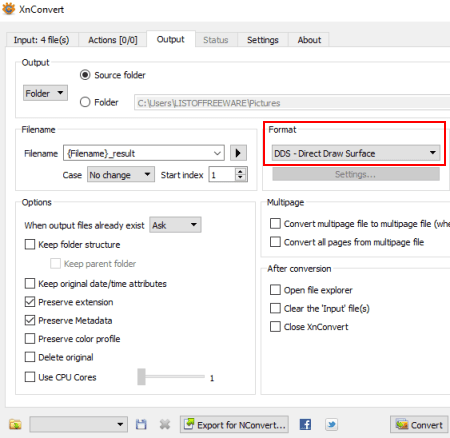Expand the Filename pattern combo box
Screen dimensions: 450x438
[x=217, y=153]
